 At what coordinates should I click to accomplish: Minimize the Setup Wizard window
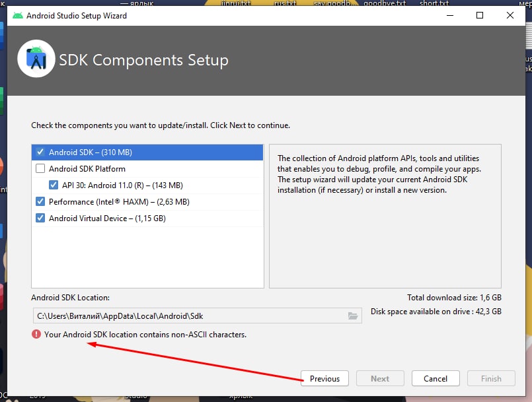[x=450, y=15]
